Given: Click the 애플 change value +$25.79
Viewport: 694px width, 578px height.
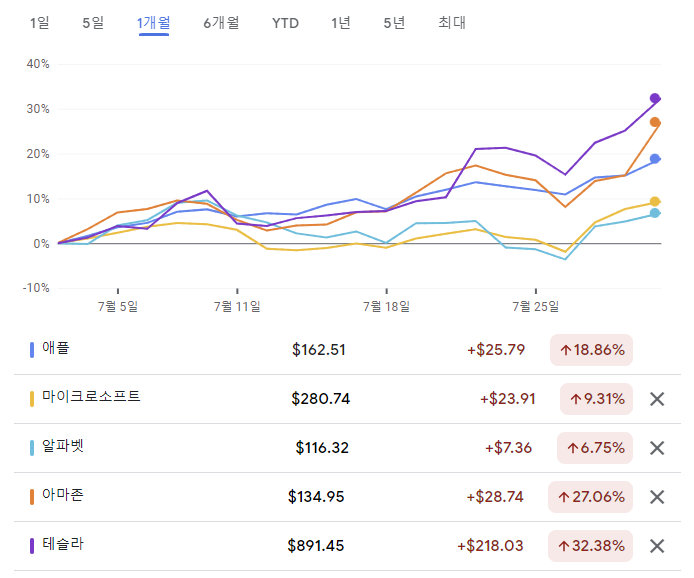Looking at the screenshot, I should coord(496,350).
